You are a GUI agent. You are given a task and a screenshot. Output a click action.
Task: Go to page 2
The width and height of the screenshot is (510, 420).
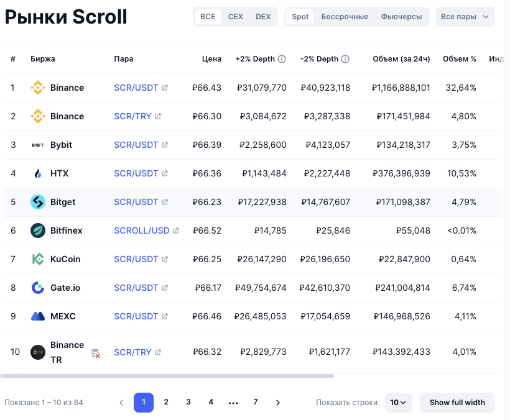pyautogui.click(x=166, y=403)
